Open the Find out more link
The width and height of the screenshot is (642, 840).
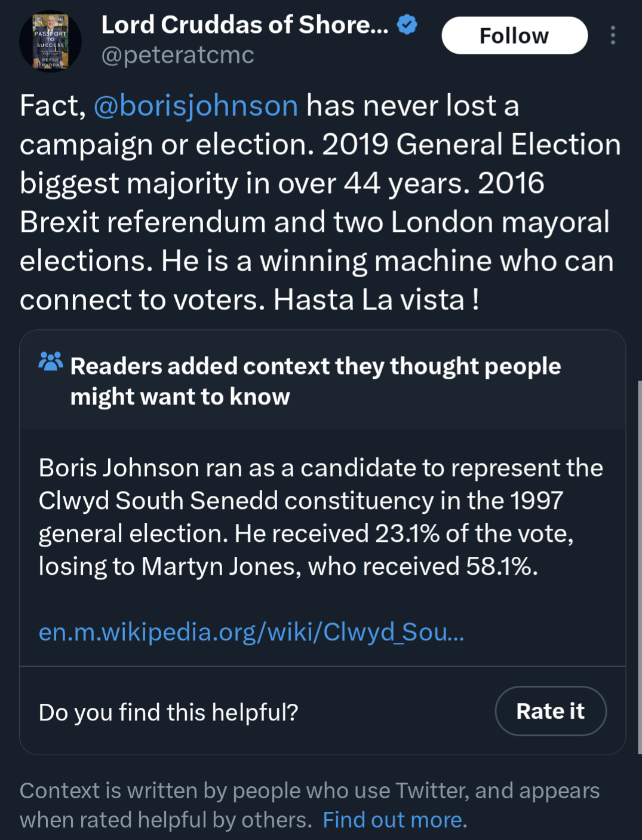(x=392, y=820)
